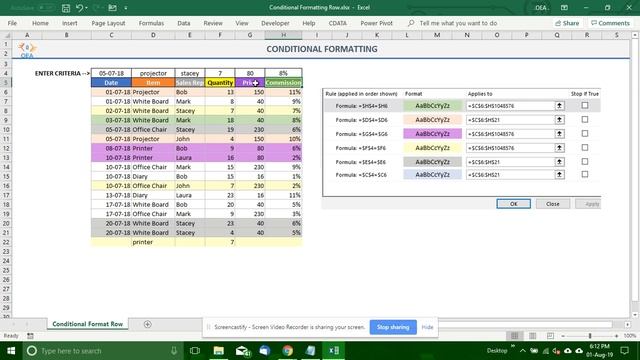Click the Excel icon on taskbar
The width and height of the screenshot is (640, 360).
[333, 351]
